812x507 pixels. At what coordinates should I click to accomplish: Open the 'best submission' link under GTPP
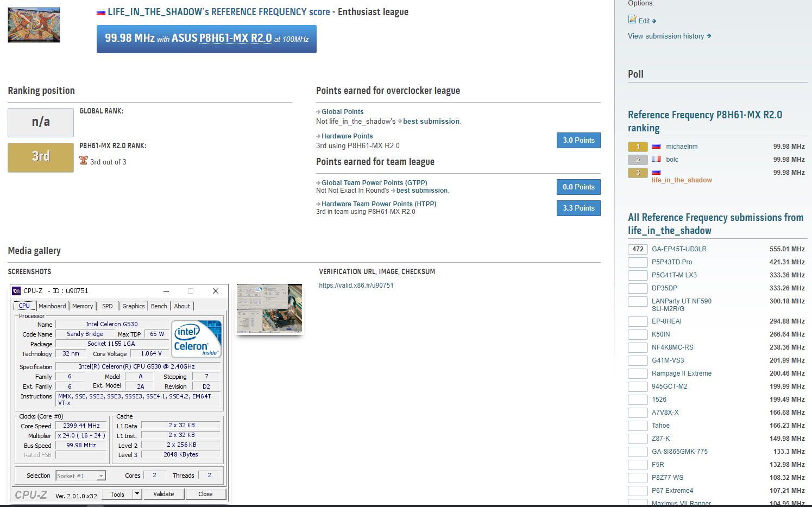point(422,191)
